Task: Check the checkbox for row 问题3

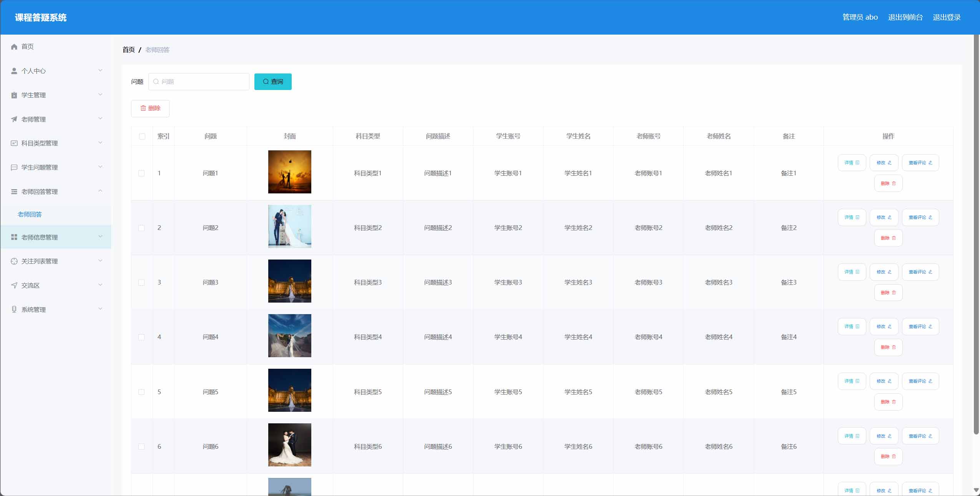Action: [x=141, y=283]
